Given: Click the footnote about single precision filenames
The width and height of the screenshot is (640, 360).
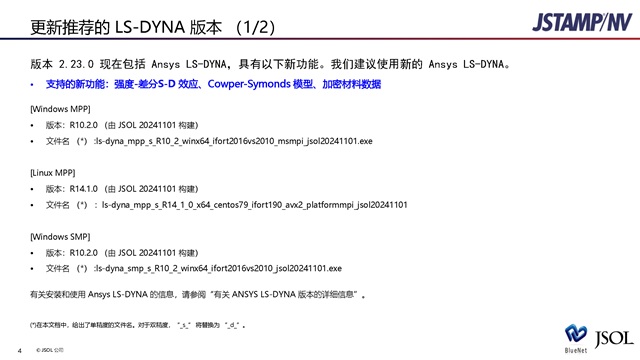Looking at the screenshot, I should pos(138,325).
